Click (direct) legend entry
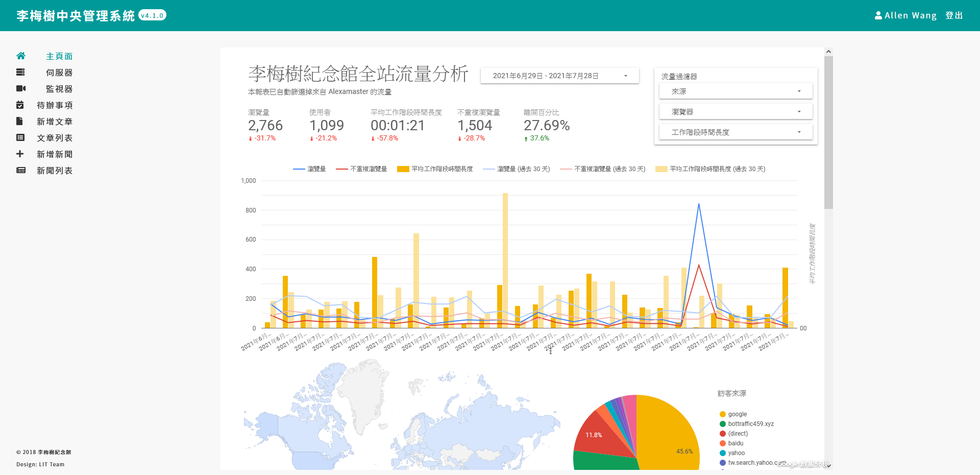This screenshot has width=980, height=475. pos(733,434)
